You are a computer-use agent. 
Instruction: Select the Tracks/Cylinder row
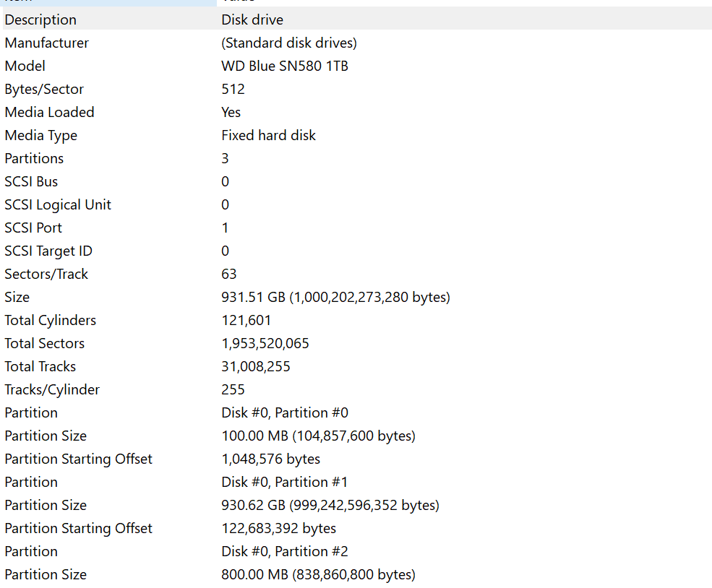(52, 389)
